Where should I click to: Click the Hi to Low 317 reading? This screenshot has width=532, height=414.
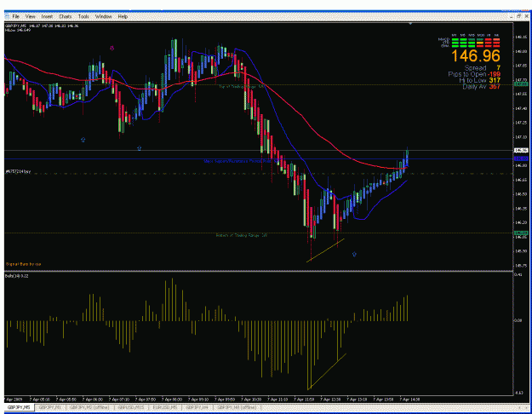click(479, 80)
